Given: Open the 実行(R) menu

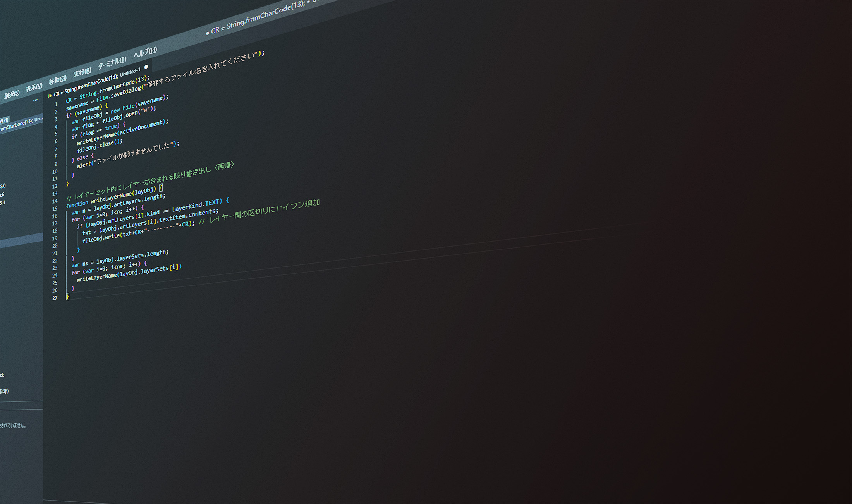Looking at the screenshot, I should tap(82, 72).
